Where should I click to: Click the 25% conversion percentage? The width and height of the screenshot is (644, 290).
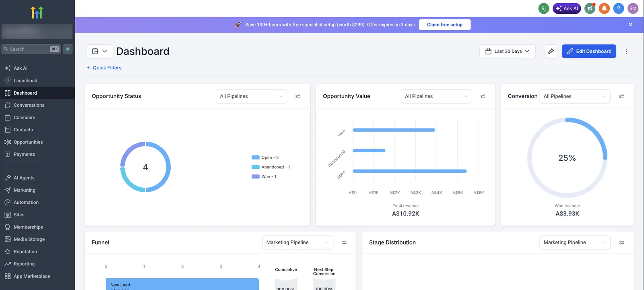coord(567,158)
